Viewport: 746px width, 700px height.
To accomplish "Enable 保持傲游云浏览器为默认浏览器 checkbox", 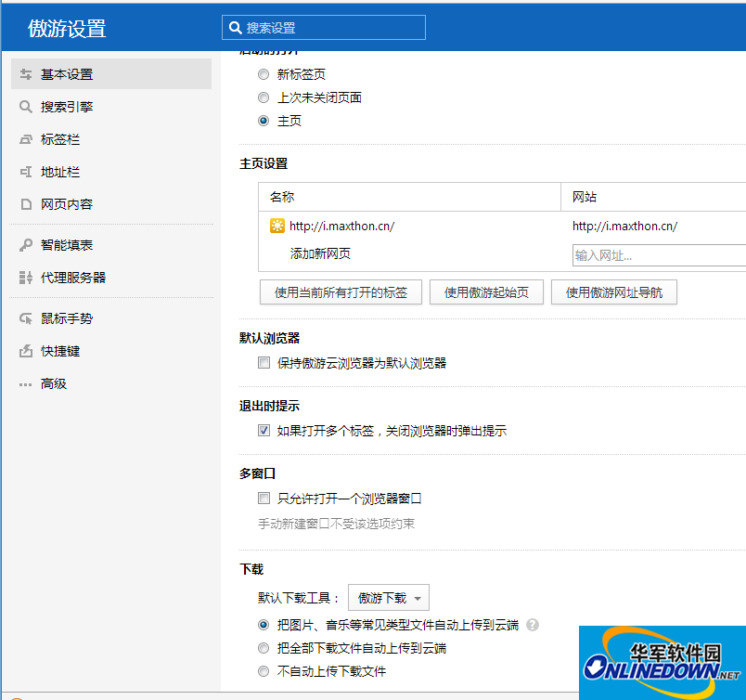I will click(x=264, y=362).
